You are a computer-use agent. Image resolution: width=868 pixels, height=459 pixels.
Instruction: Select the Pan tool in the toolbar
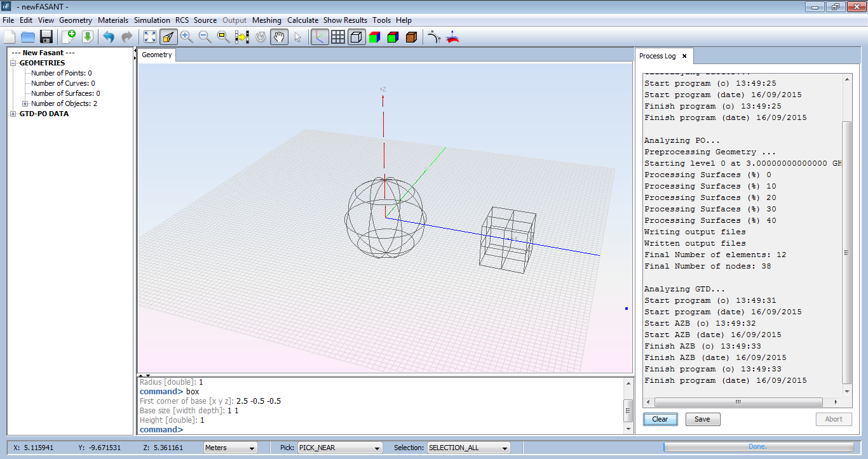point(278,36)
